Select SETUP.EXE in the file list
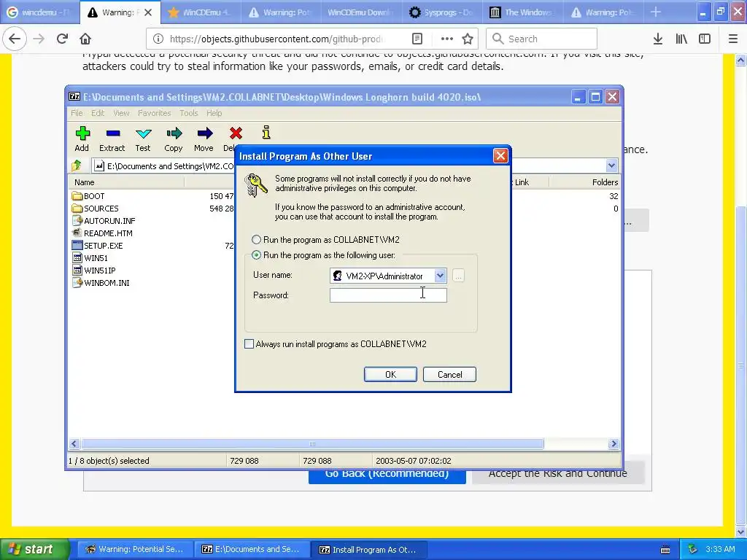The height and width of the screenshot is (560, 747). pyautogui.click(x=103, y=245)
